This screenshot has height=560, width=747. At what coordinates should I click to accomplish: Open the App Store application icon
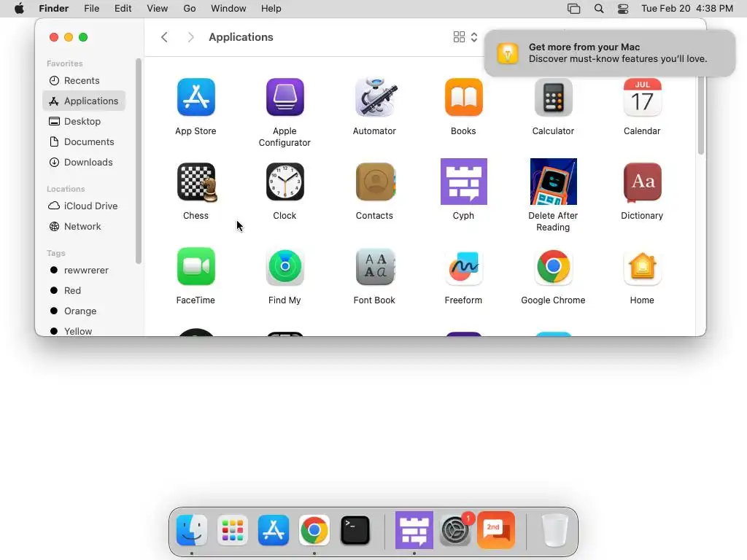pos(196,97)
